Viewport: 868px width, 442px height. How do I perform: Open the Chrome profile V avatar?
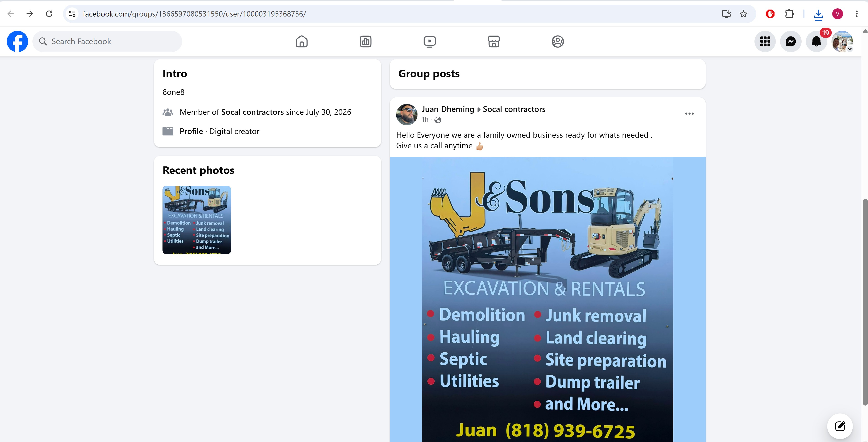(x=838, y=14)
